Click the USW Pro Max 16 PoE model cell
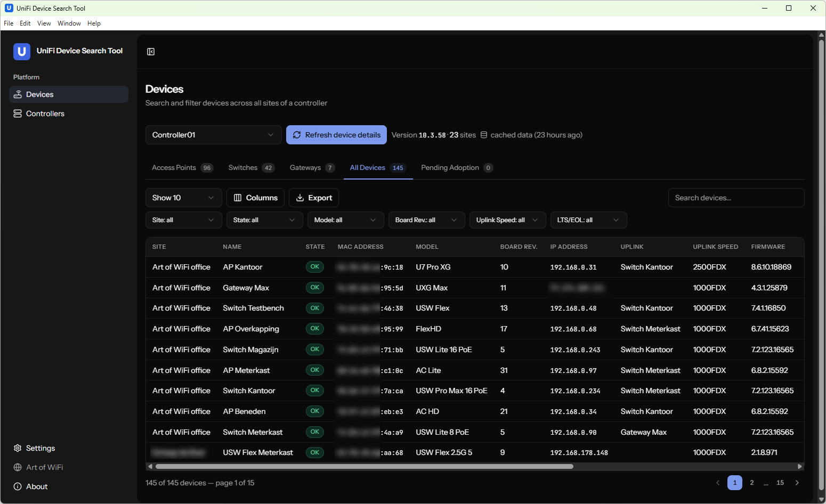Image resolution: width=826 pixels, height=504 pixels. point(451,391)
